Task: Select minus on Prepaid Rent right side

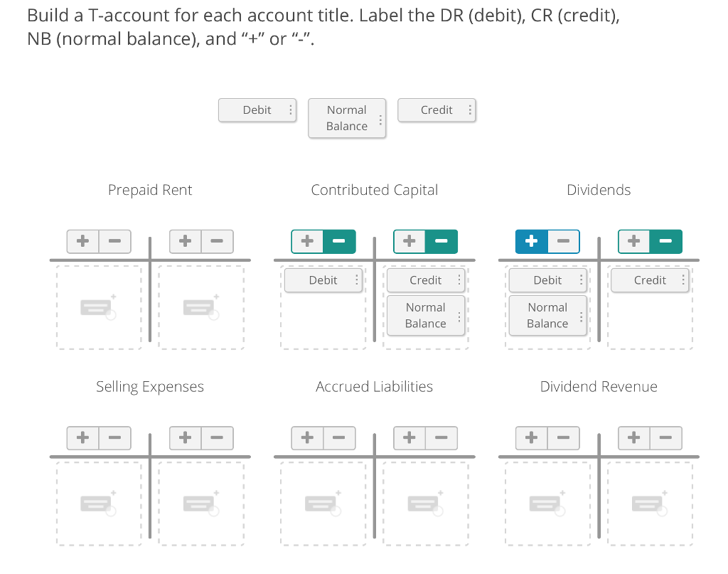Action: [x=217, y=241]
